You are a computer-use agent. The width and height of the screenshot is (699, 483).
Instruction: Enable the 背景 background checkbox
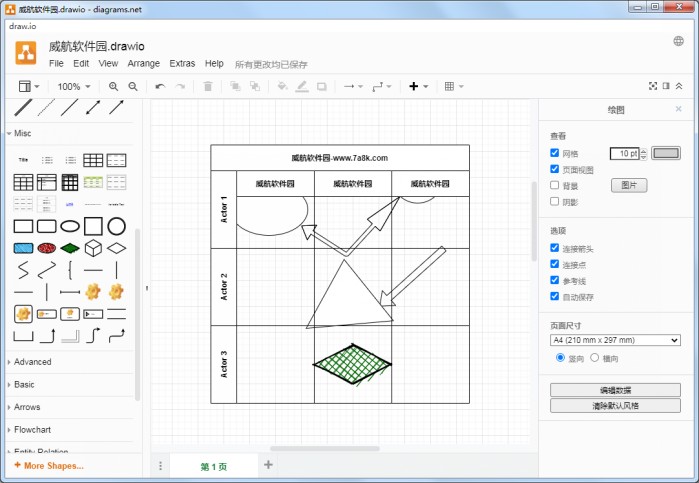[555, 185]
